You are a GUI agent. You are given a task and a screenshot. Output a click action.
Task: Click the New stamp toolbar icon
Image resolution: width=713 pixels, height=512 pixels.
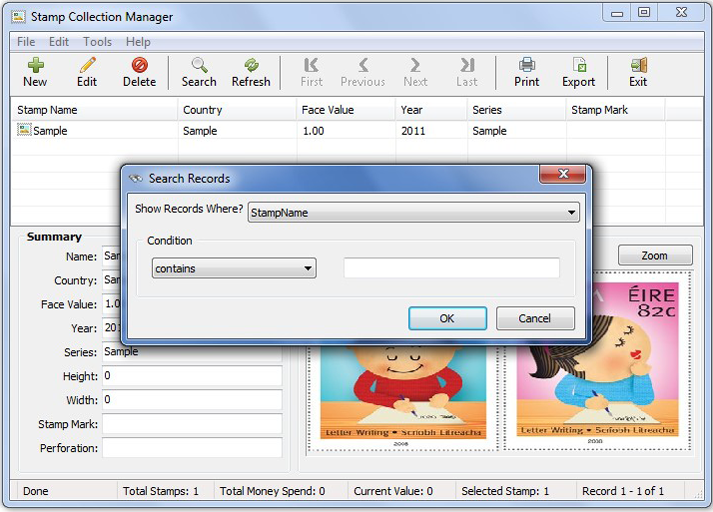pyautogui.click(x=35, y=66)
